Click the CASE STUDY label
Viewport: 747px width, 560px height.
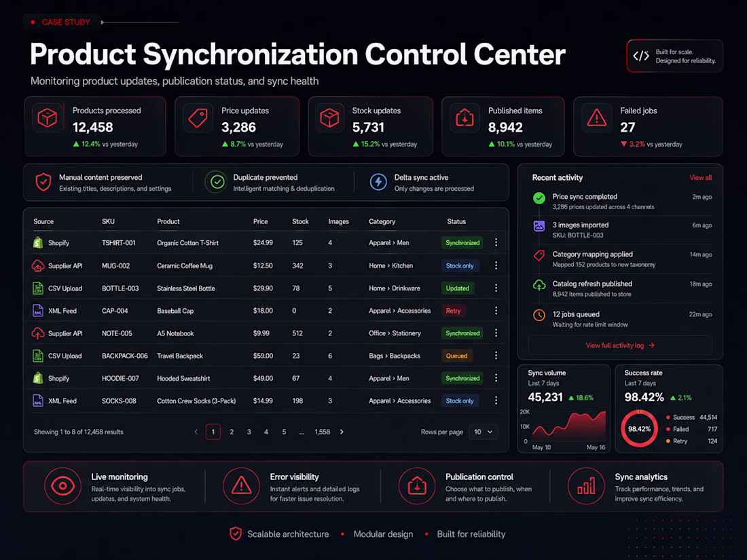(66, 22)
